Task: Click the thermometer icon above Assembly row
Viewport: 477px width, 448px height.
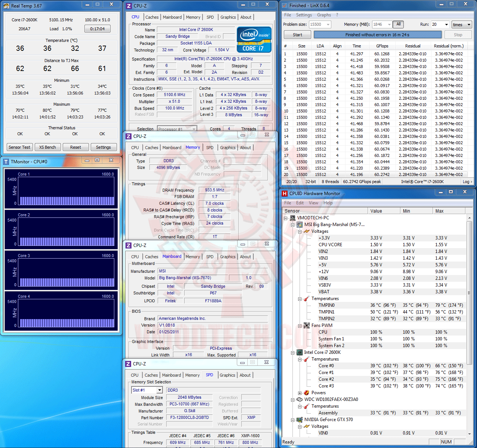Action: [306, 406]
